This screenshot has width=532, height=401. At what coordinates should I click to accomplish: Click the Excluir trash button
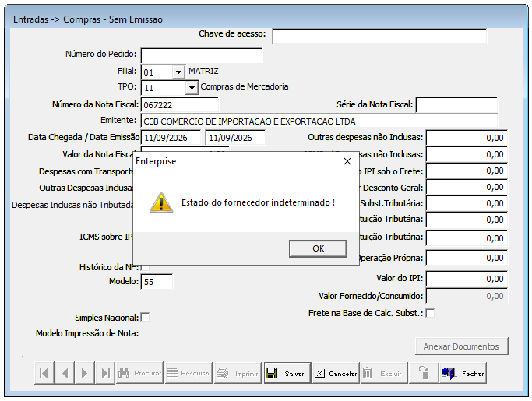(385, 373)
